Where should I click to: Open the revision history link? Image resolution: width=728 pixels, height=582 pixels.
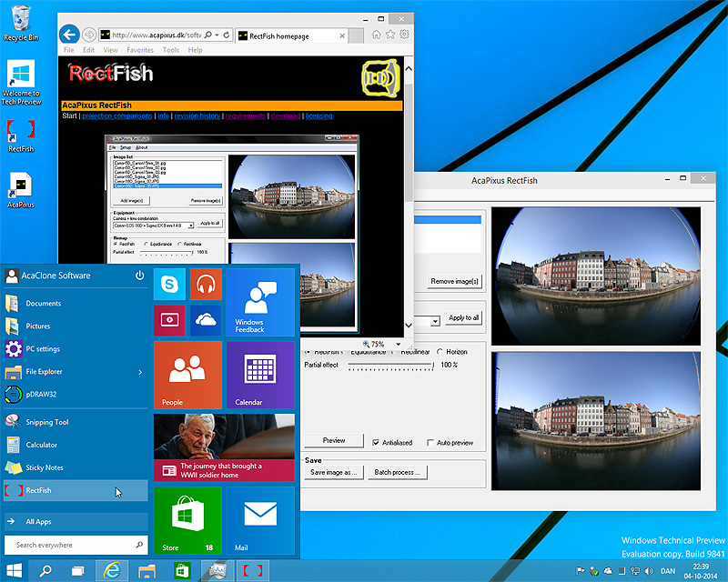pyautogui.click(x=197, y=116)
